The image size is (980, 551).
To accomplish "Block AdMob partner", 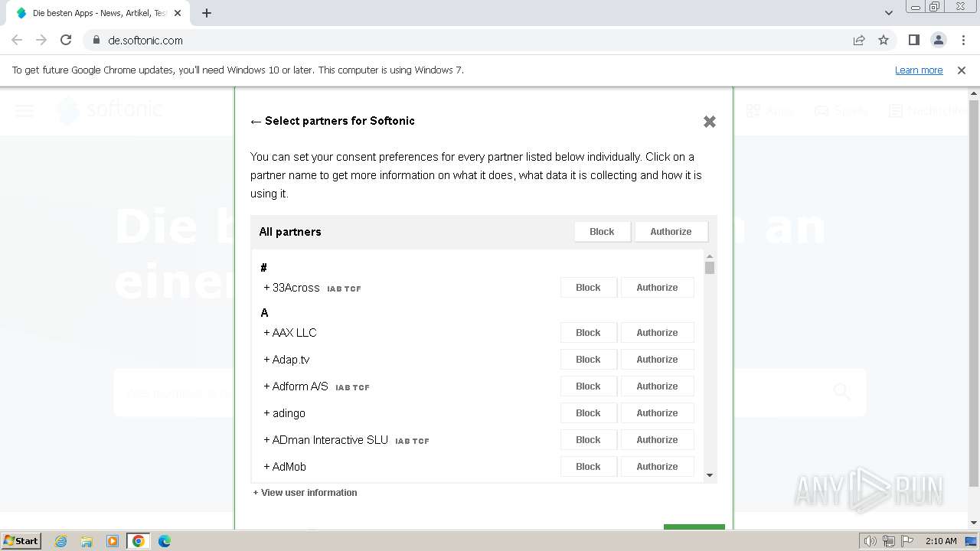I will [x=588, y=467].
